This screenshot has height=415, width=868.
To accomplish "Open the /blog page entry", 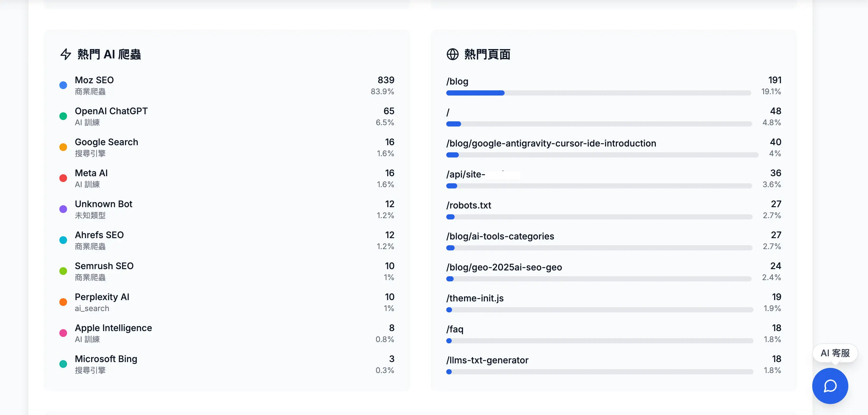I will click(457, 81).
